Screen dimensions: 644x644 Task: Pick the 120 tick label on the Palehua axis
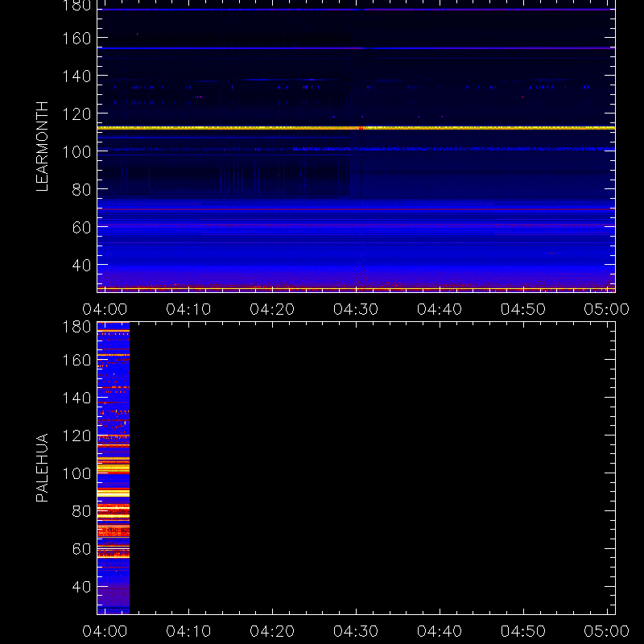(x=76, y=436)
